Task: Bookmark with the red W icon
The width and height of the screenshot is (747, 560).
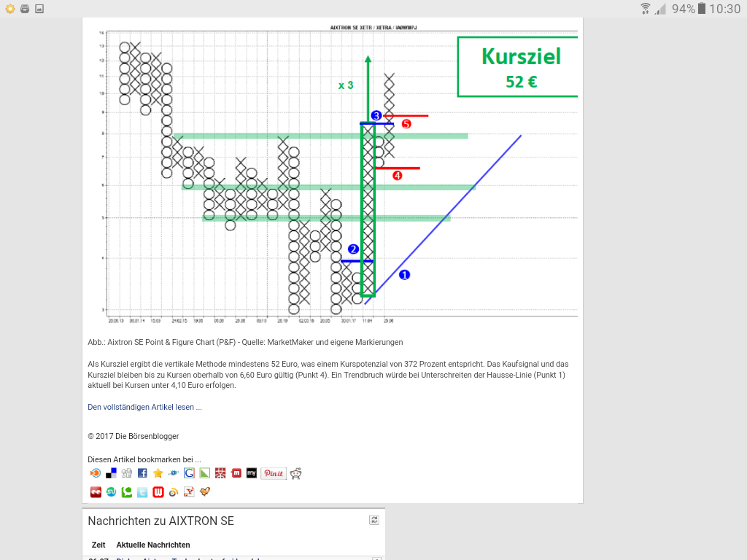Action: tap(158, 492)
